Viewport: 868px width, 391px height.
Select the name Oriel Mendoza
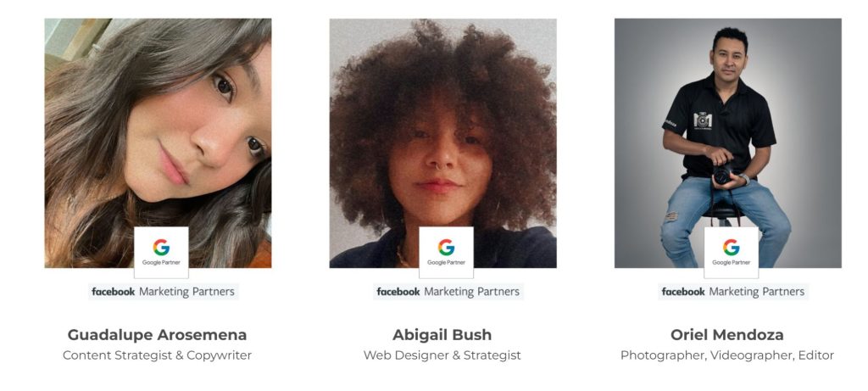[x=726, y=335]
